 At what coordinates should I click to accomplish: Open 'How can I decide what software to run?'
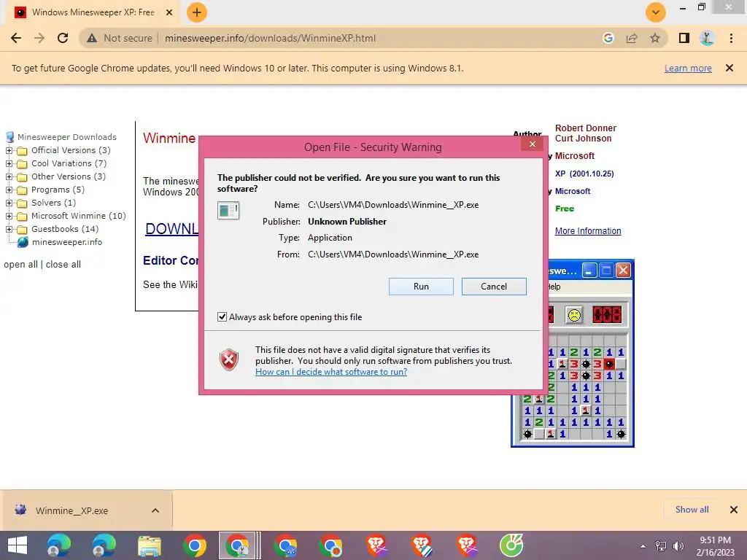point(331,372)
